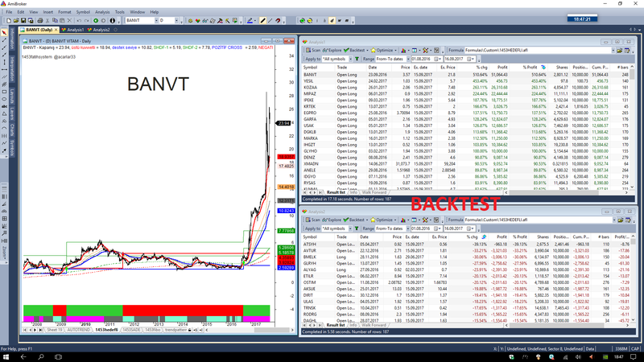This screenshot has height=362, width=644.
Task: Click the Open folder toolbar icon
Action: (16, 21)
